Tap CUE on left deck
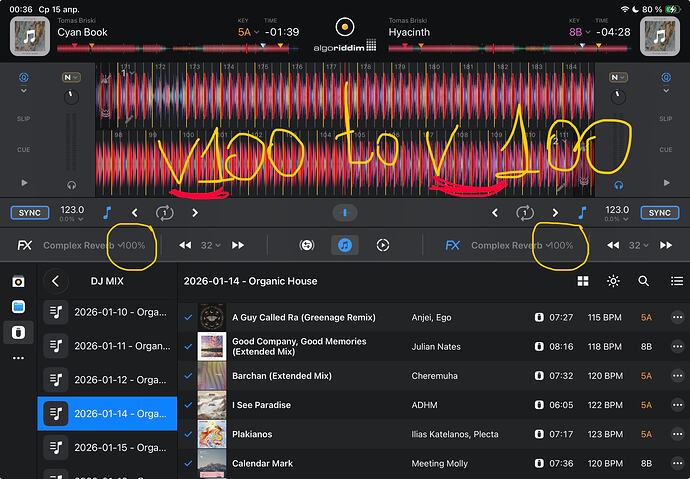The width and height of the screenshot is (690, 479). 24,150
